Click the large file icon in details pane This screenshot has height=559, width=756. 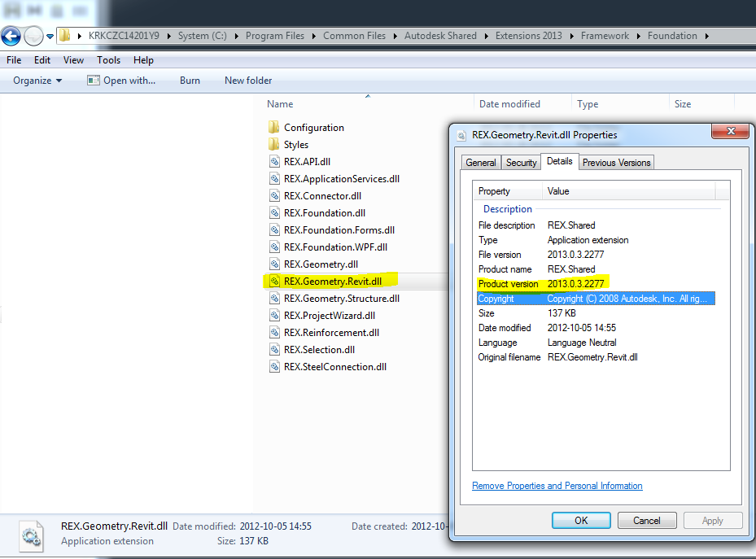click(x=32, y=536)
